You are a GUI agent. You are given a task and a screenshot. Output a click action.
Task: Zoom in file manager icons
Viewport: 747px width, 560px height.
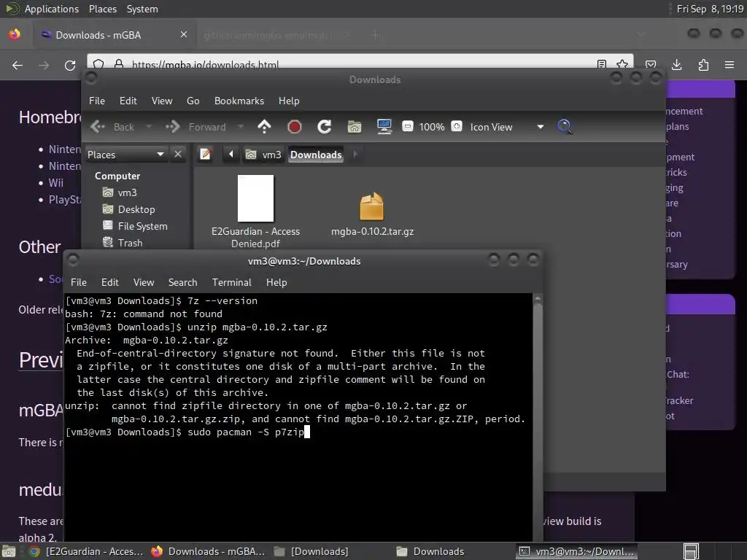pos(457,126)
